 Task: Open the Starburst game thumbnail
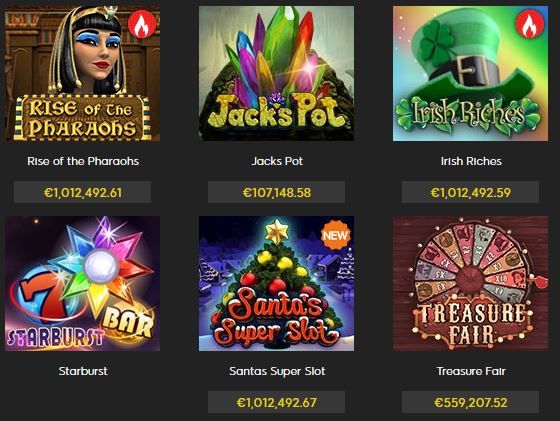pos(82,284)
